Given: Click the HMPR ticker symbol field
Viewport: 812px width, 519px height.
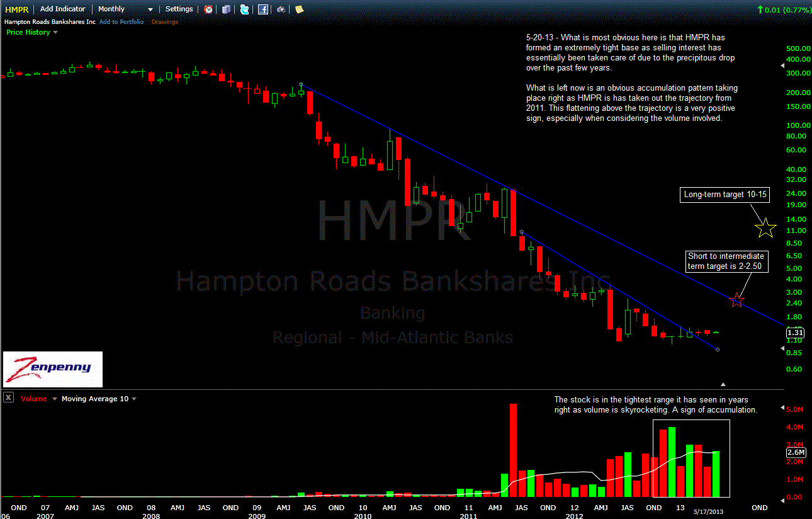Looking at the screenshot, I should tap(18, 9).
